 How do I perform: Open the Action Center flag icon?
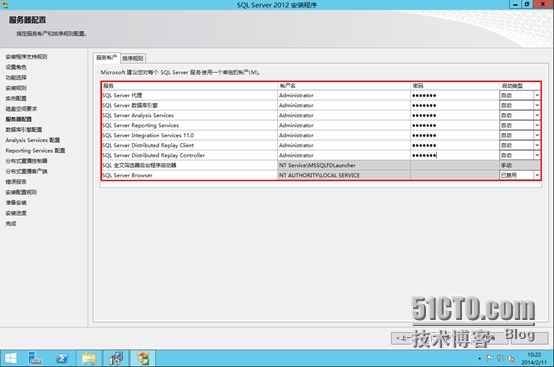coord(490,359)
